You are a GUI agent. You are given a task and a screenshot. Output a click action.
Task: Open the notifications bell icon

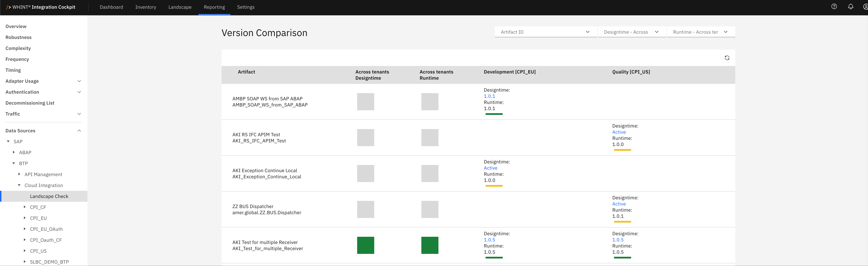point(850,6)
